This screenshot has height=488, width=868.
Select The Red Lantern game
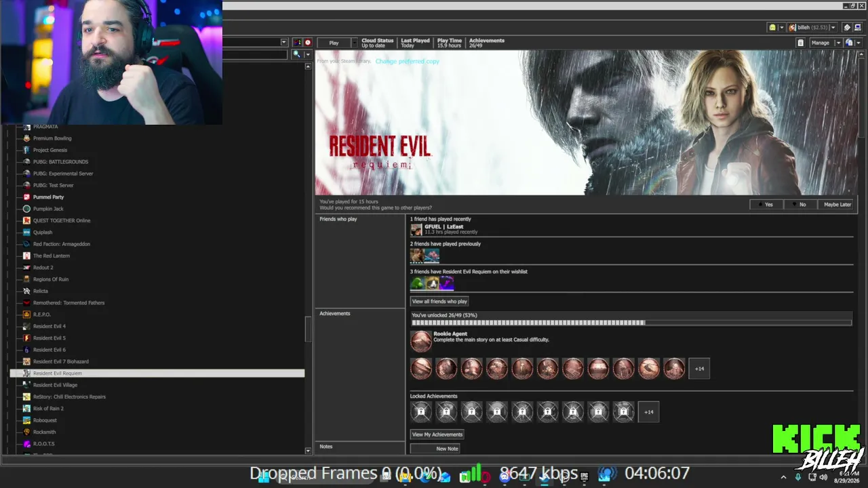coord(52,256)
